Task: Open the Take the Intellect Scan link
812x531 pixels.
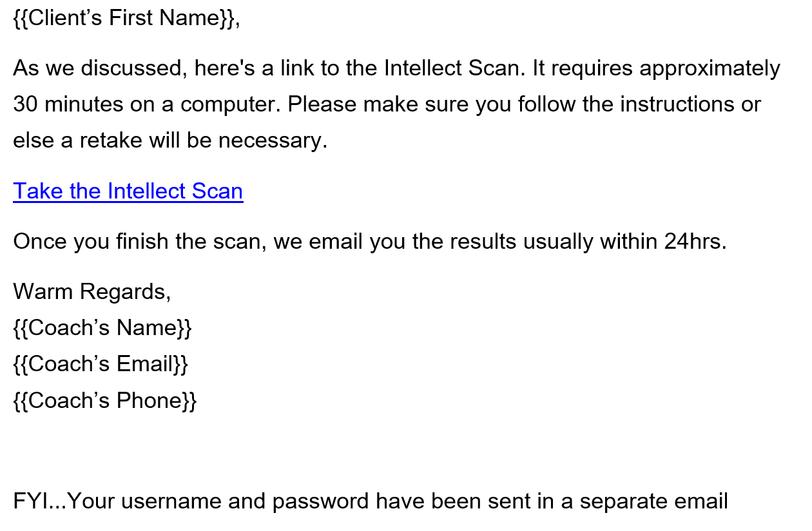Action: coord(128,191)
